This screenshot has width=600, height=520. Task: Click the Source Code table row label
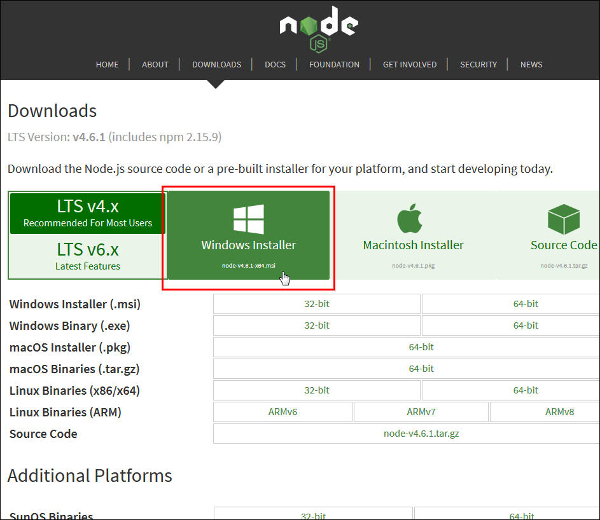pos(43,434)
